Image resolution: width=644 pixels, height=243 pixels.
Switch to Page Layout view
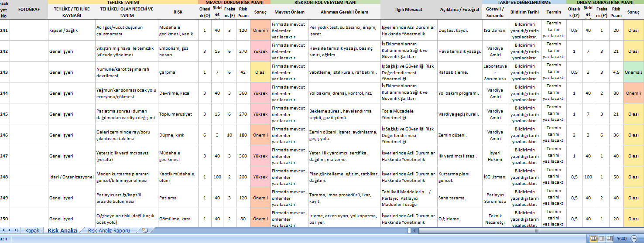pos(601,239)
